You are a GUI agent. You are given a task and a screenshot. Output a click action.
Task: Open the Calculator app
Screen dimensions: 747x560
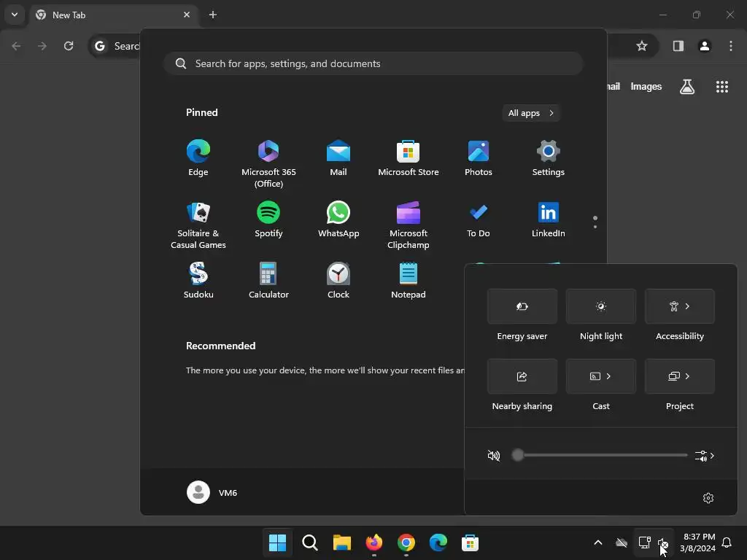click(268, 281)
